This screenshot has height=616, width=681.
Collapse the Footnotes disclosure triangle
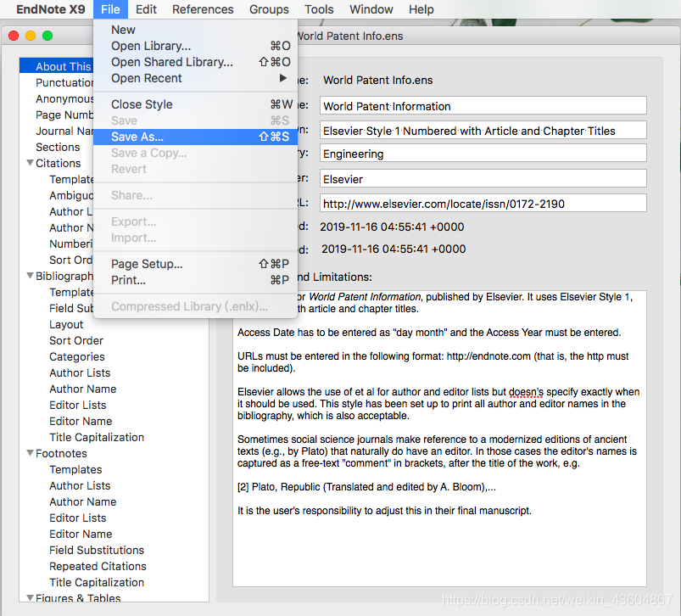(x=30, y=453)
